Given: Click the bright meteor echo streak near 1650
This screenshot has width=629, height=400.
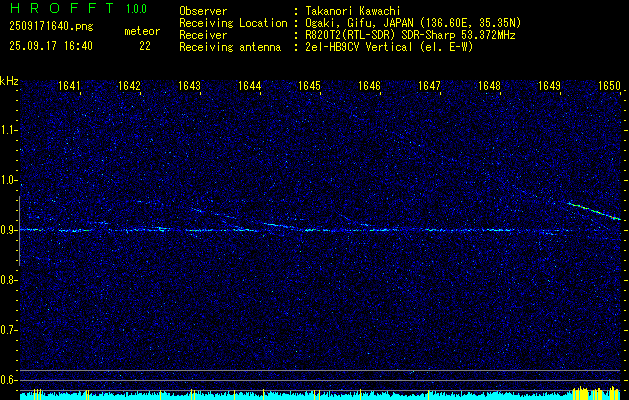Looking at the screenshot, I should (594, 211).
